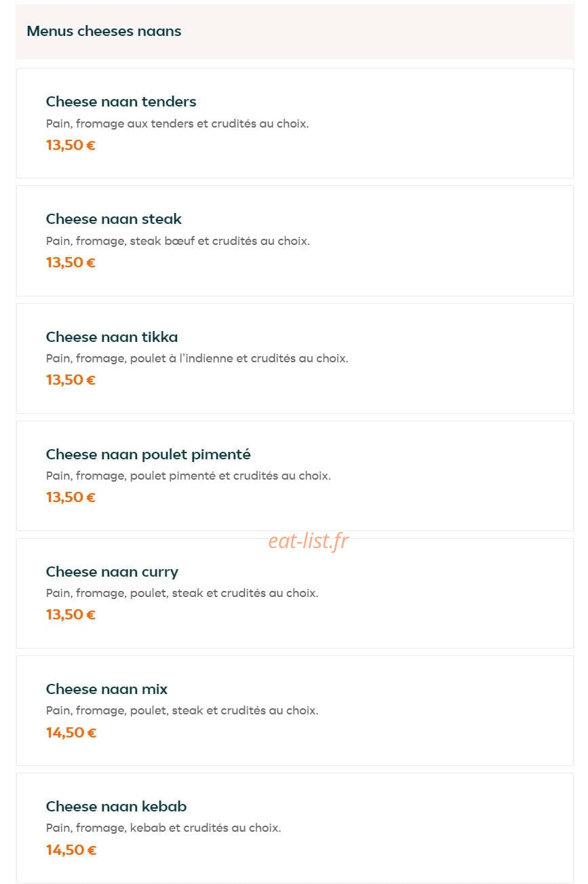The height and width of the screenshot is (884, 588).
Task: Open the Cheese naan tenders item
Action: tap(294, 123)
